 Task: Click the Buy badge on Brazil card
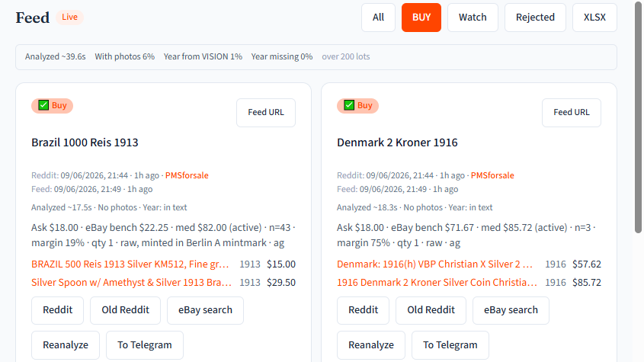coord(52,106)
